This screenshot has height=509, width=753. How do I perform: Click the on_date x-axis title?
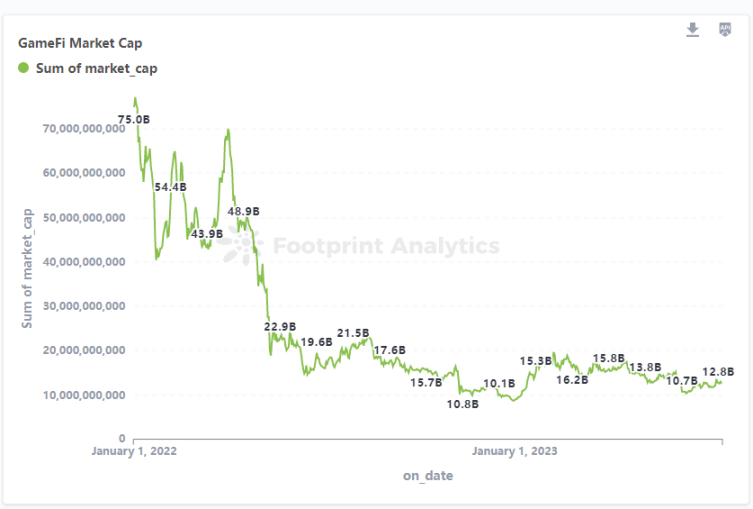pyautogui.click(x=427, y=476)
